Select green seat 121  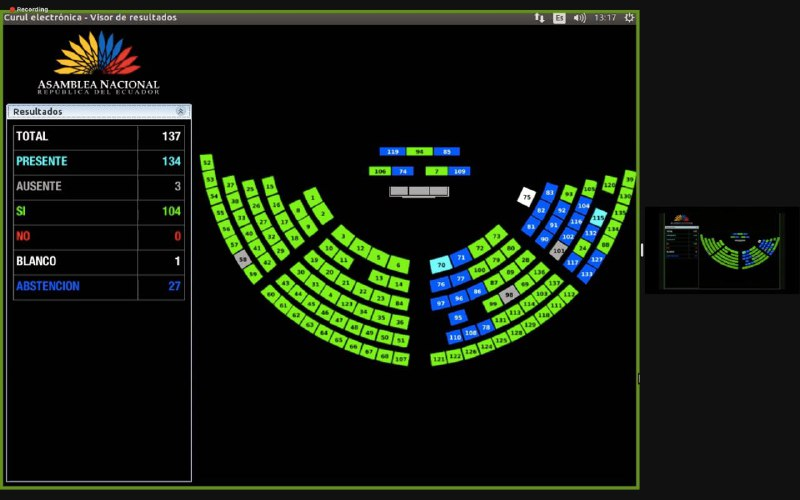click(x=439, y=359)
